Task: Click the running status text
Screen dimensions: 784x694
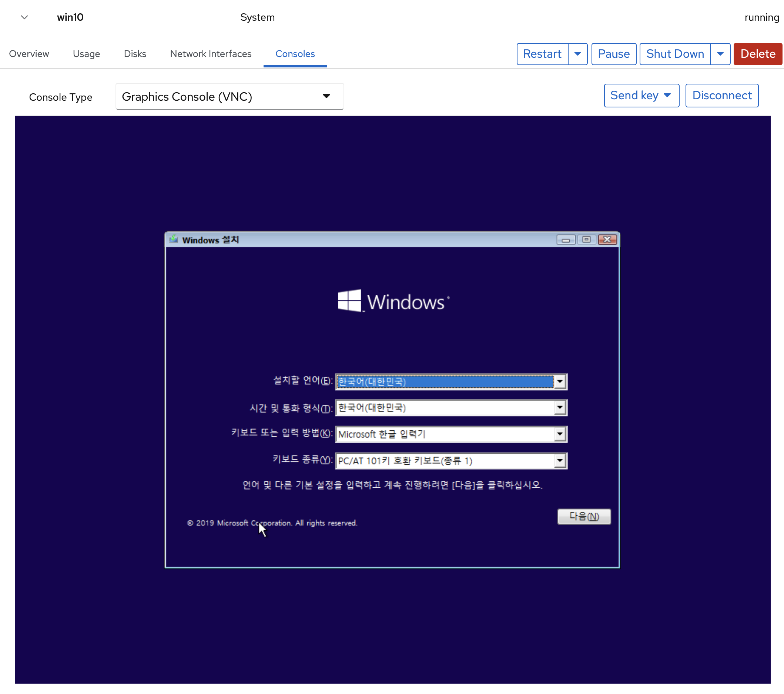Action: [761, 17]
